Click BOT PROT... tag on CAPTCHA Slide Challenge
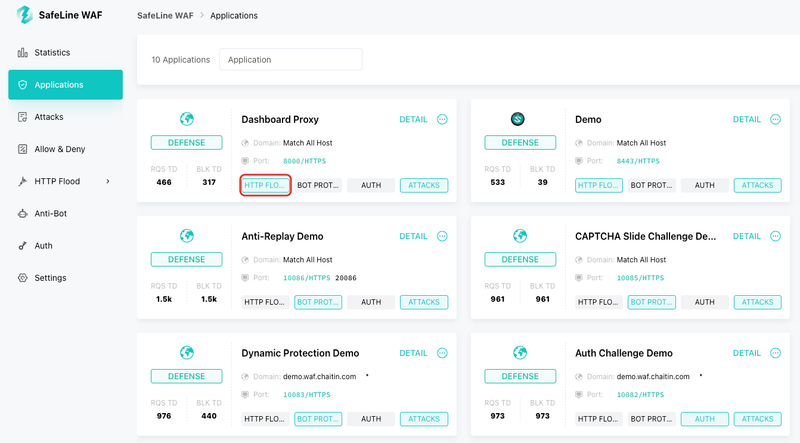 pos(652,302)
